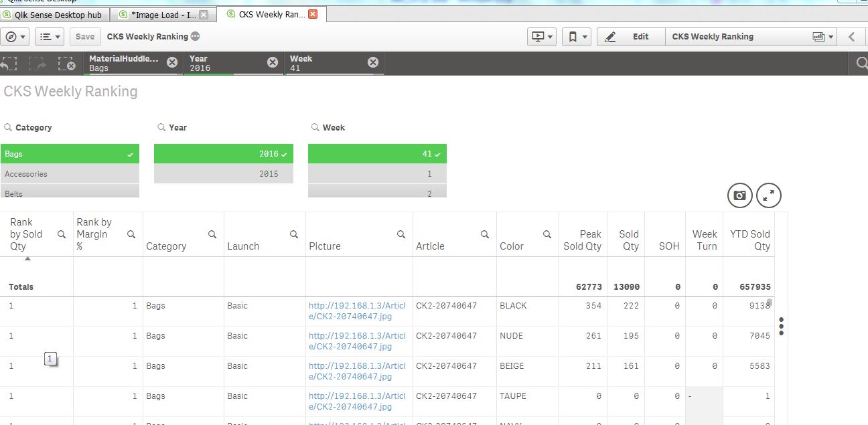Open image link in TAUPE row
The width and height of the screenshot is (868, 425).
[357, 402]
